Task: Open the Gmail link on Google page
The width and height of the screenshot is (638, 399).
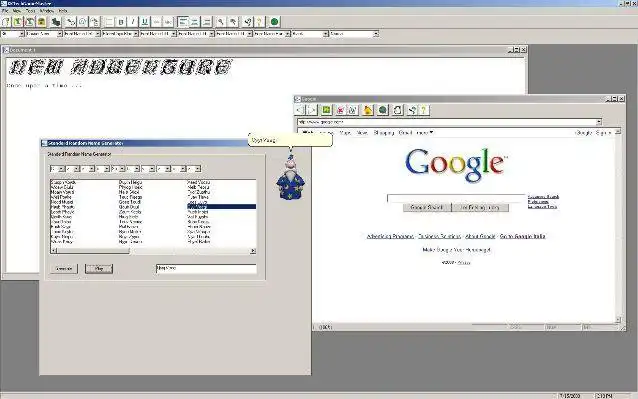Action: coord(405,133)
